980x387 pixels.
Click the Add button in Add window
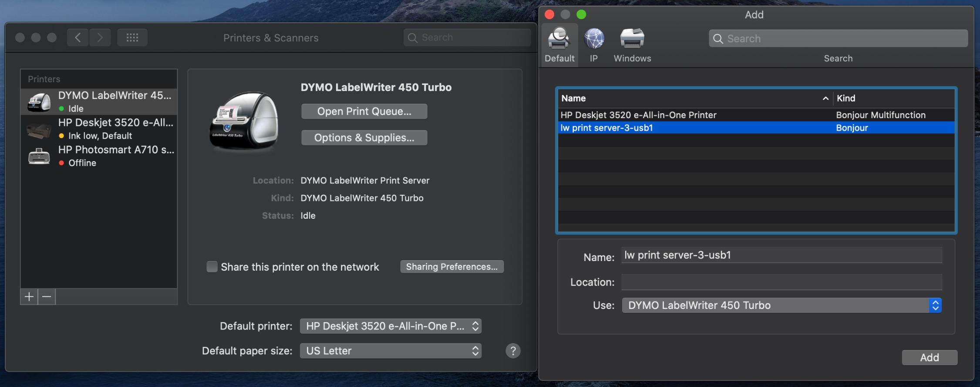click(x=929, y=357)
